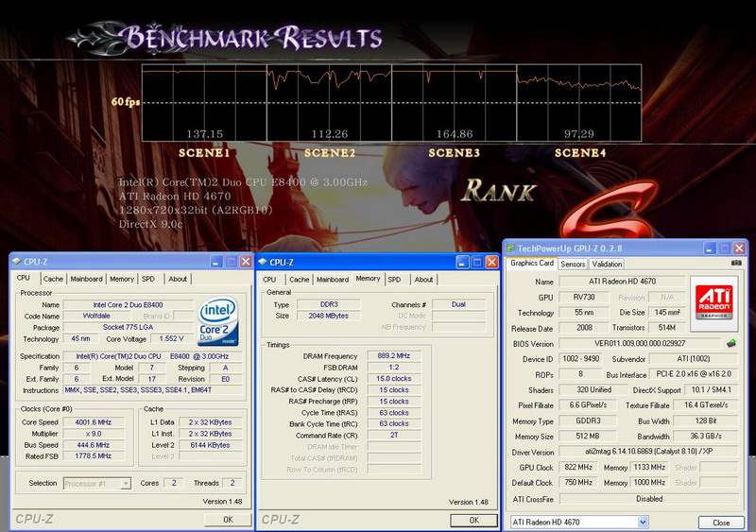The image size is (756, 532).
Task: Maximize the middle CPU-Z memory window
Action: tap(477, 262)
